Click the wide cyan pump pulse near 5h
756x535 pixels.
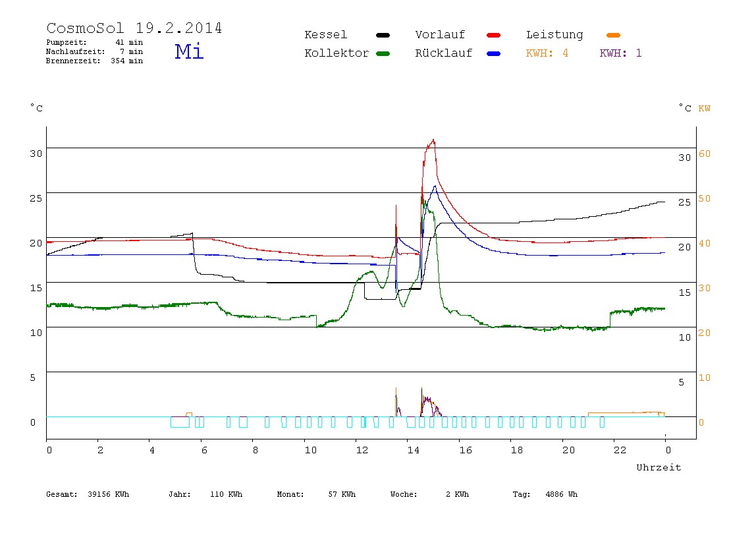[180, 422]
